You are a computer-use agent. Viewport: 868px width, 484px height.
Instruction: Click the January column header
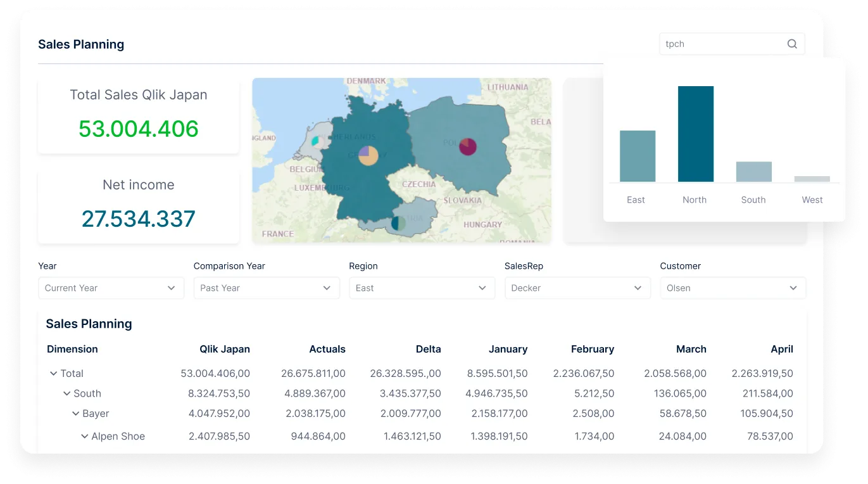(508, 349)
